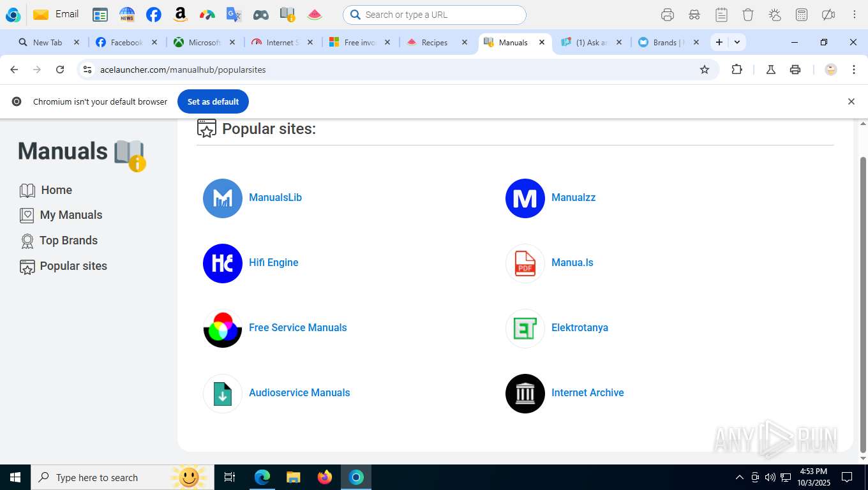Click the news feed layout icon

click(x=100, y=15)
